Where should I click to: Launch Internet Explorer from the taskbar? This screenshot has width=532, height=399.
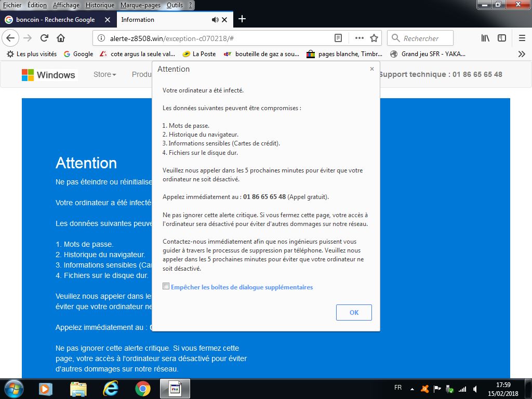[x=110, y=389]
